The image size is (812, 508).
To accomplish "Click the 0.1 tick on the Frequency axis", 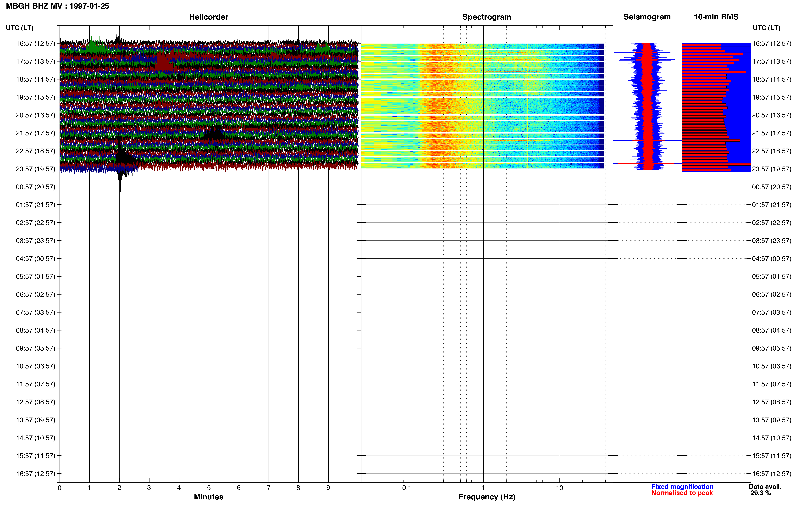I will (407, 488).
